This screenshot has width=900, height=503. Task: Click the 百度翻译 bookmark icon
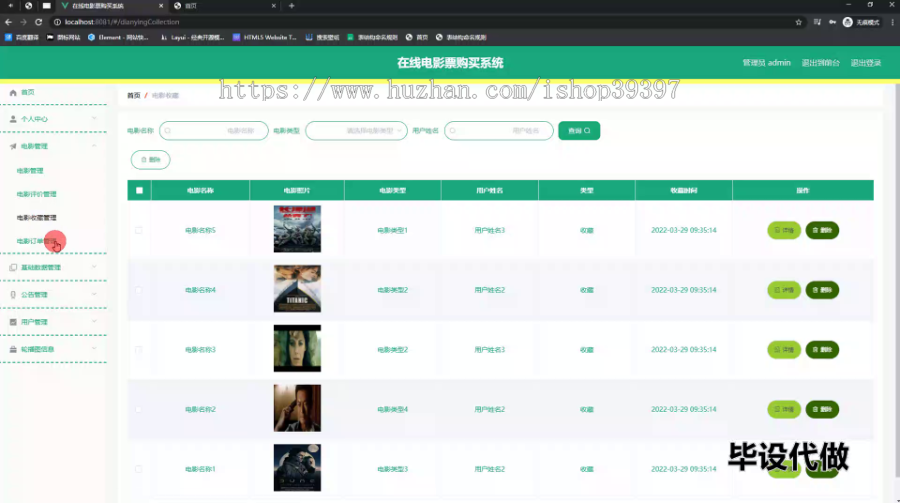point(8,37)
